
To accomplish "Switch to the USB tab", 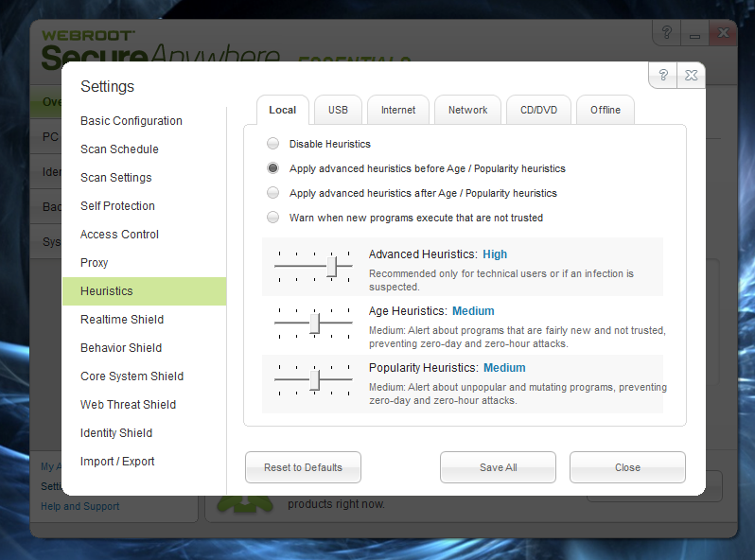I will pyautogui.click(x=338, y=110).
